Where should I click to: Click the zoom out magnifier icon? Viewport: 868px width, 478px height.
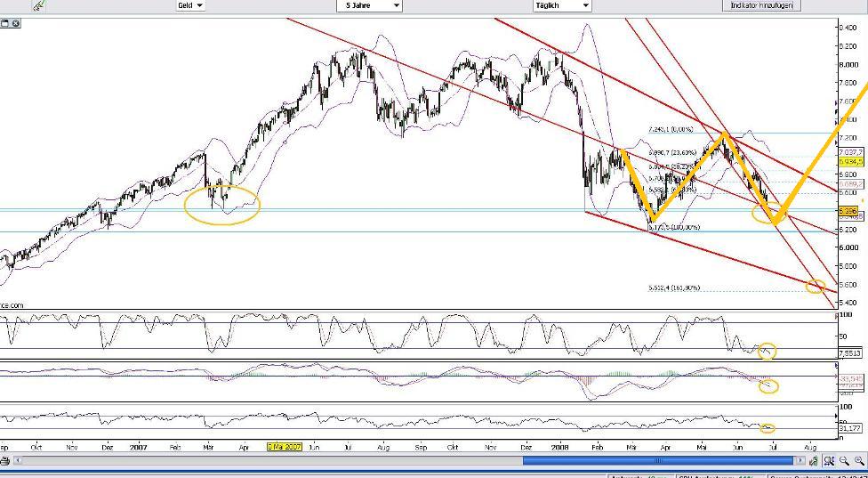pyautogui.click(x=844, y=460)
